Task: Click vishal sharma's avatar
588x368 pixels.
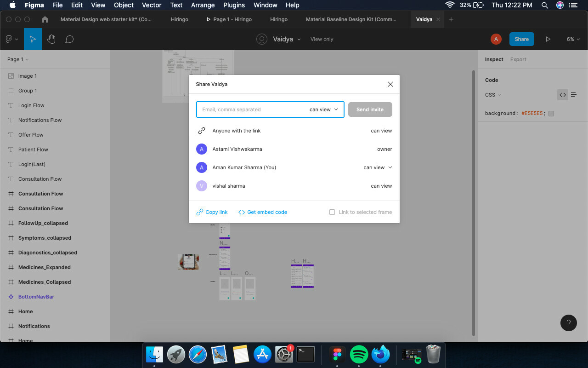Action: 201,186
